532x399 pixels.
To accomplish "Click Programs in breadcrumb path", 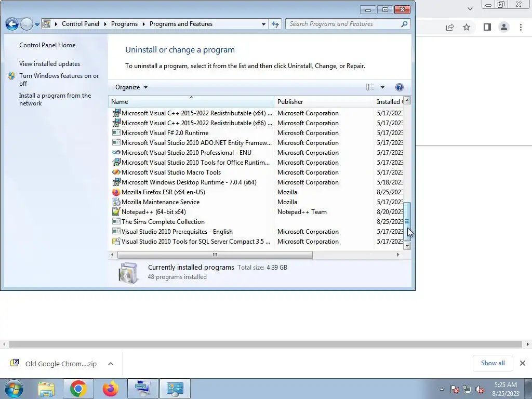I will click(x=124, y=24).
